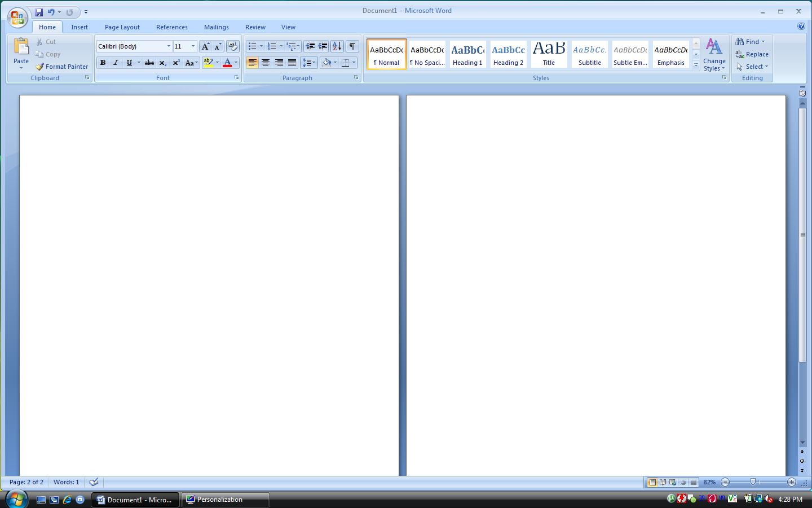This screenshot has width=812, height=508.
Task: Toggle align text left
Action: pyautogui.click(x=252, y=63)
